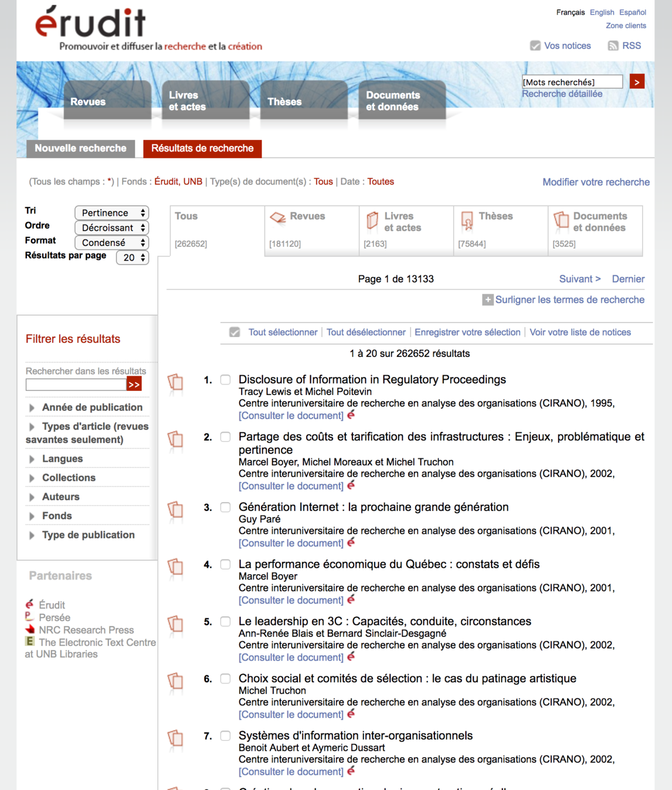This screenshot has width=672, height=790.
Task: Click Tout désélectionner link
Action: pos(366,332)
